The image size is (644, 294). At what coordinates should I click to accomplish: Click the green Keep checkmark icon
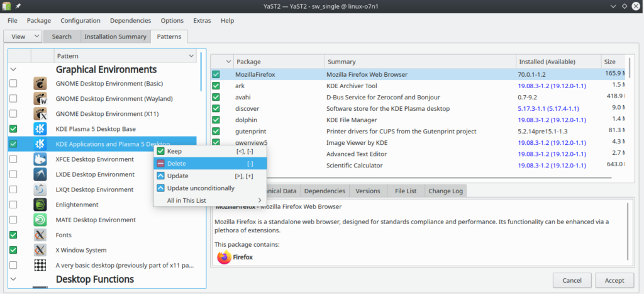(x=160, y=151)
